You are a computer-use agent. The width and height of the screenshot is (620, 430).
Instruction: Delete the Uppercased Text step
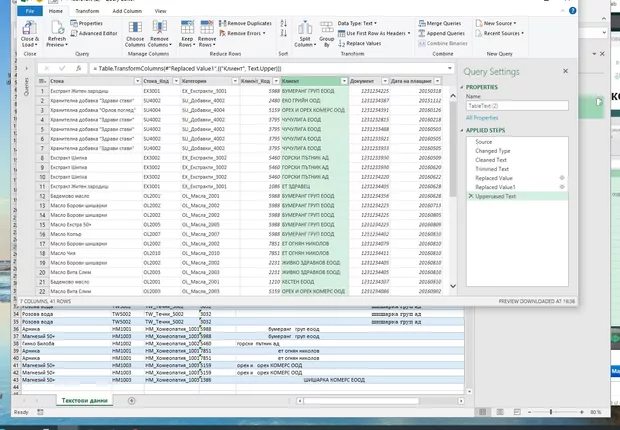click(x=471, y=196)
